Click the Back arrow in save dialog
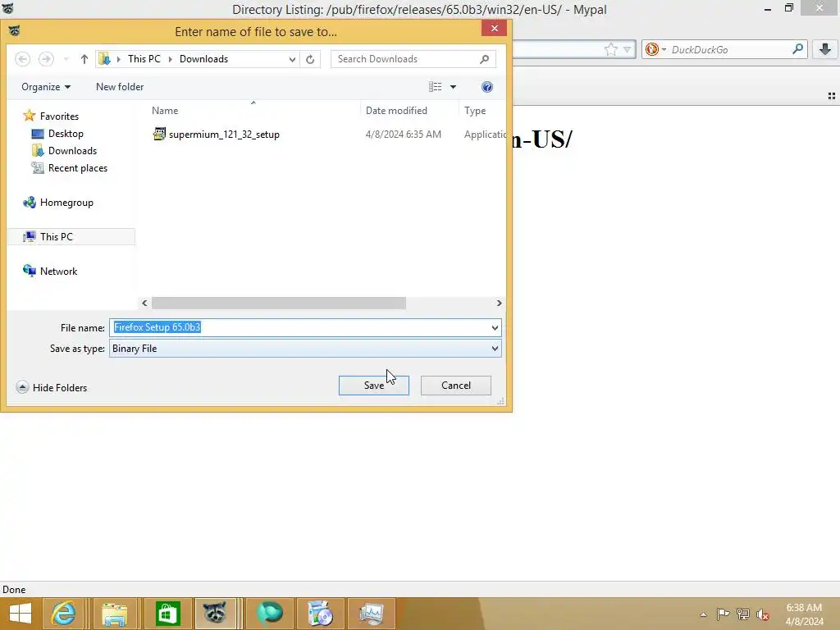840x630 pixels. coord(22,59)
